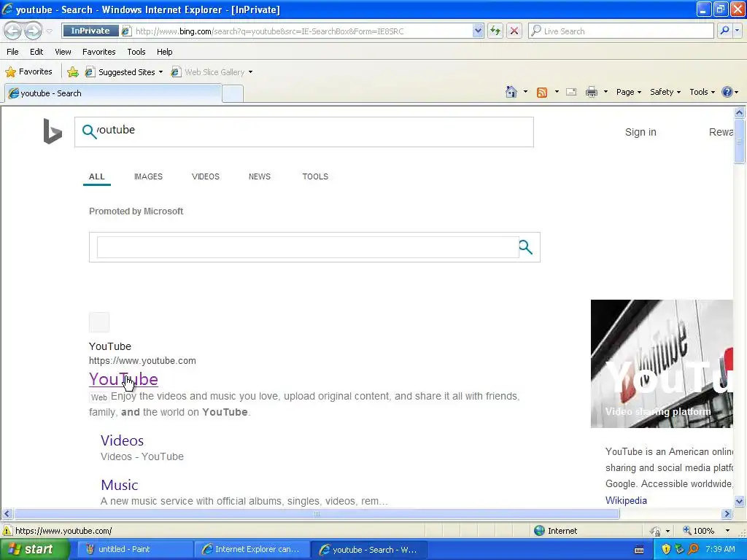
Task: Run Live Search with the magnifier button
Action: click(x=724, y=31)
